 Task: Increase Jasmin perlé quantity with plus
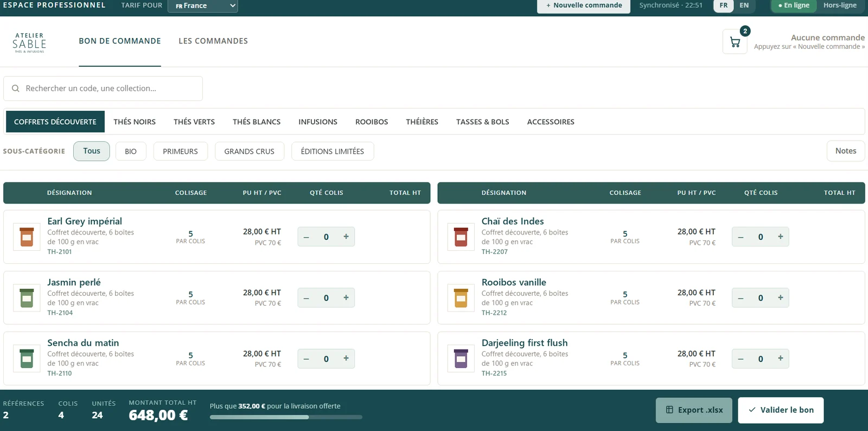346,297
